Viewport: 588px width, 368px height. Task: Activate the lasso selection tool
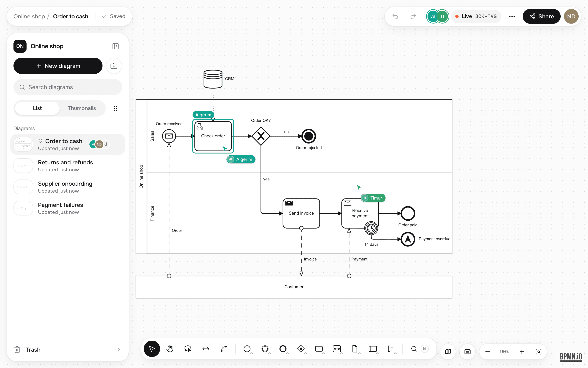click(188, 349)
